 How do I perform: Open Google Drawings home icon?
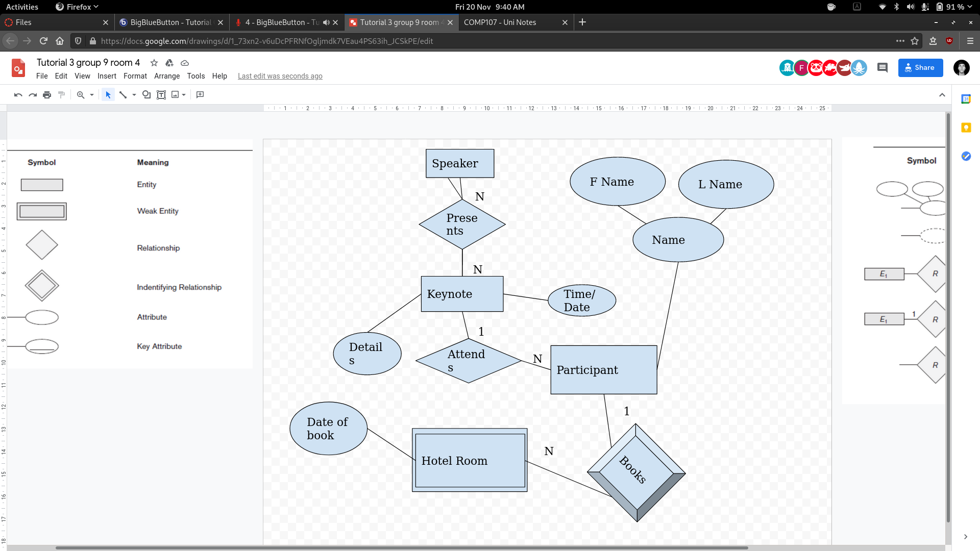point(18,67)
